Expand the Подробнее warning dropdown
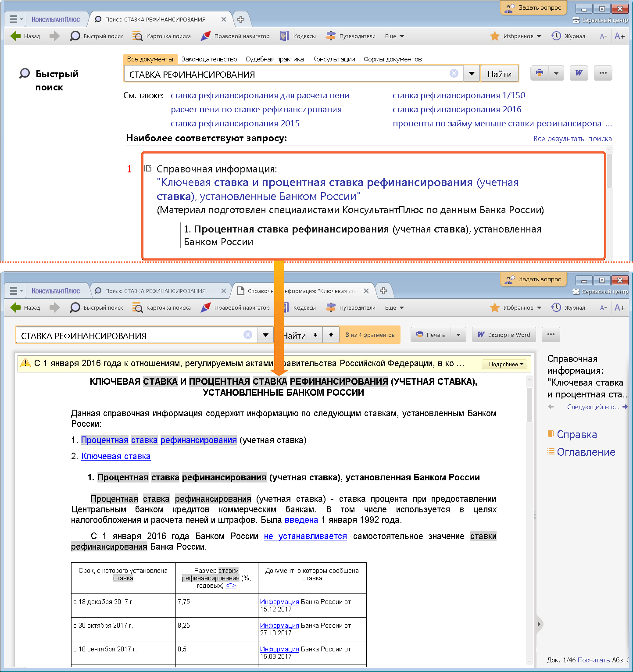This screenshot has height=672, width=633. click(x=506, y=364)
